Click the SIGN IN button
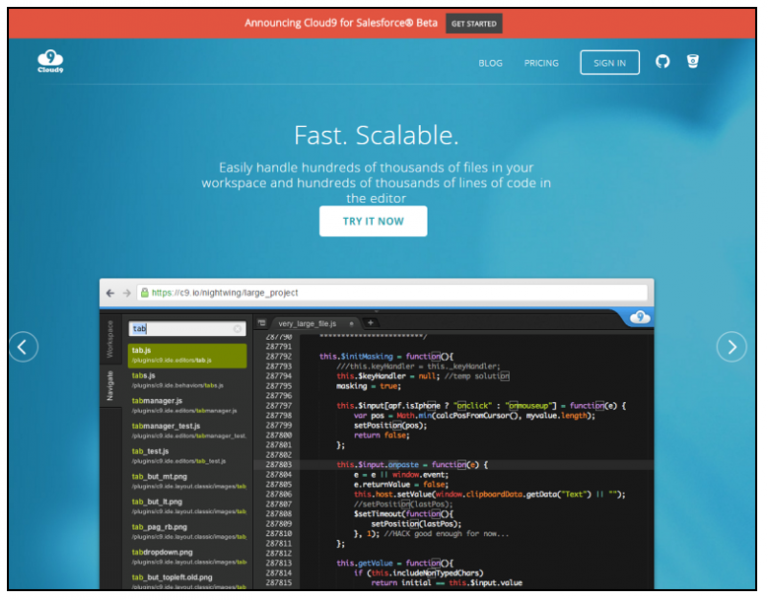The image size is (768, 600). pos(609,63)
